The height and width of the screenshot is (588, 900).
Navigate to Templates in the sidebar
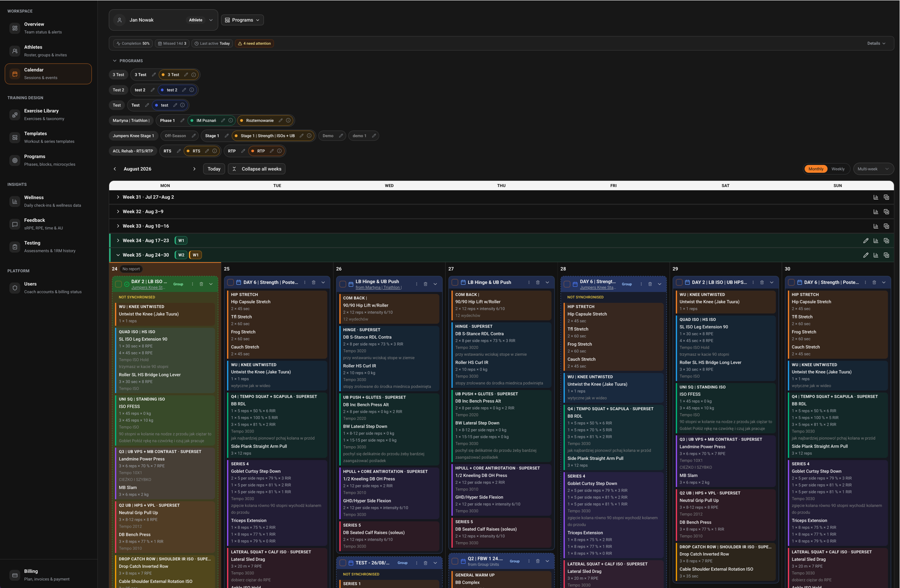[x=48, y=138]
